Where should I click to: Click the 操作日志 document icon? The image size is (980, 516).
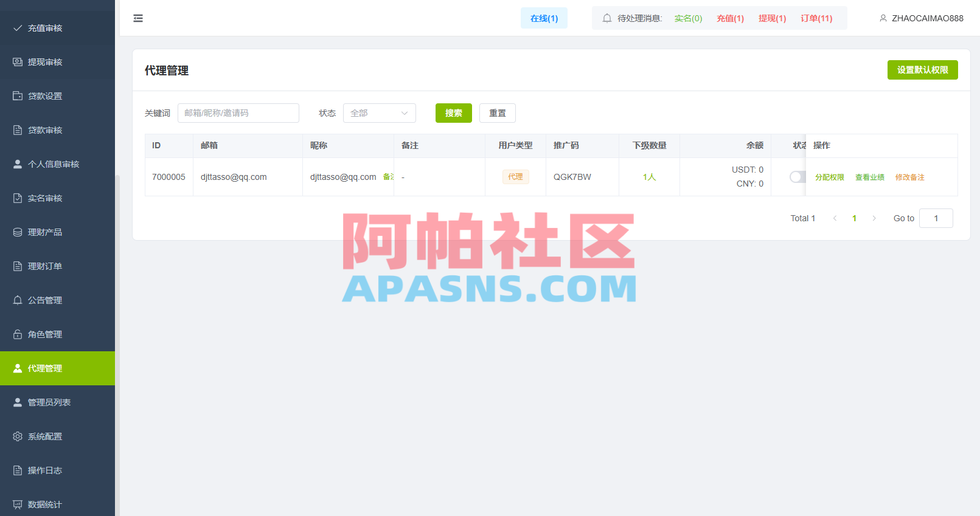18,470
